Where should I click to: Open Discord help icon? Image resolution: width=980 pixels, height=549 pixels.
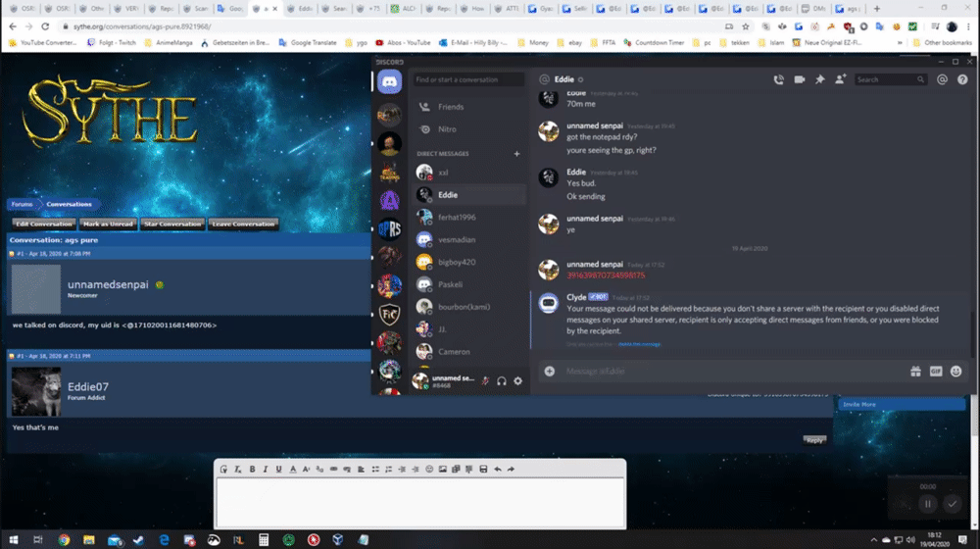coord(962,79)
